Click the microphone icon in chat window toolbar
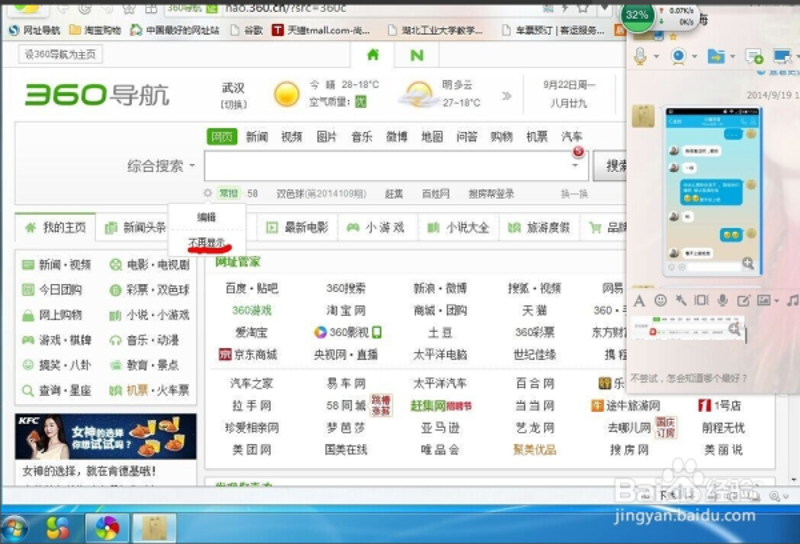Viewport: 800px width, 544px height. coord(640,56)
